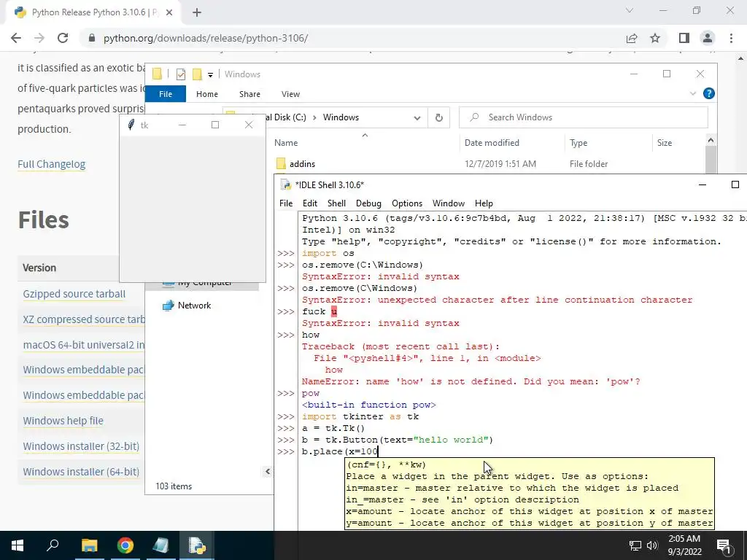Image resolution: width=747 pixels, height=560 pixels.
Task: Switch to Chrome from taskbar
Action: 125,545
